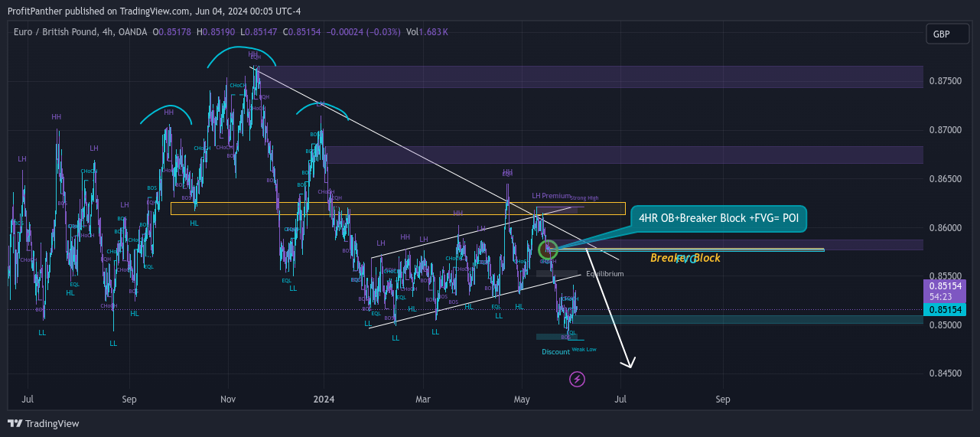Viewport: 980px width, 437px height.
Task: Click the high value H0.85190
Action: (x=217, y=32)
